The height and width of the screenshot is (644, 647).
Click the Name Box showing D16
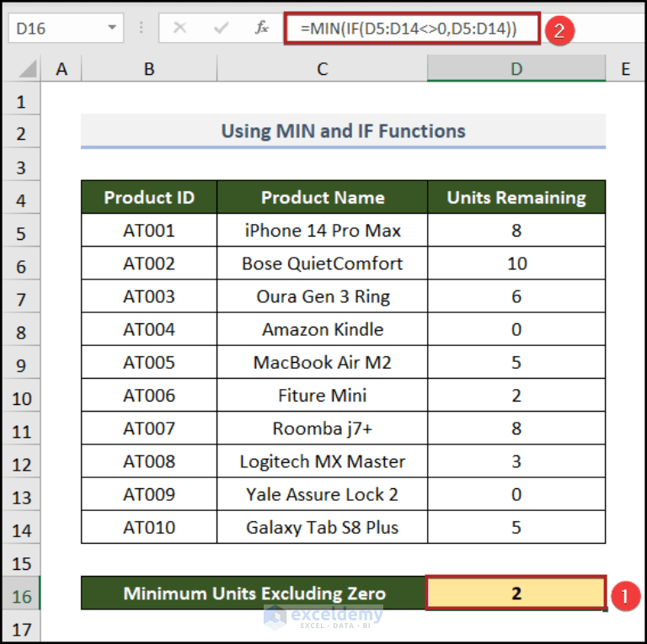66,28
